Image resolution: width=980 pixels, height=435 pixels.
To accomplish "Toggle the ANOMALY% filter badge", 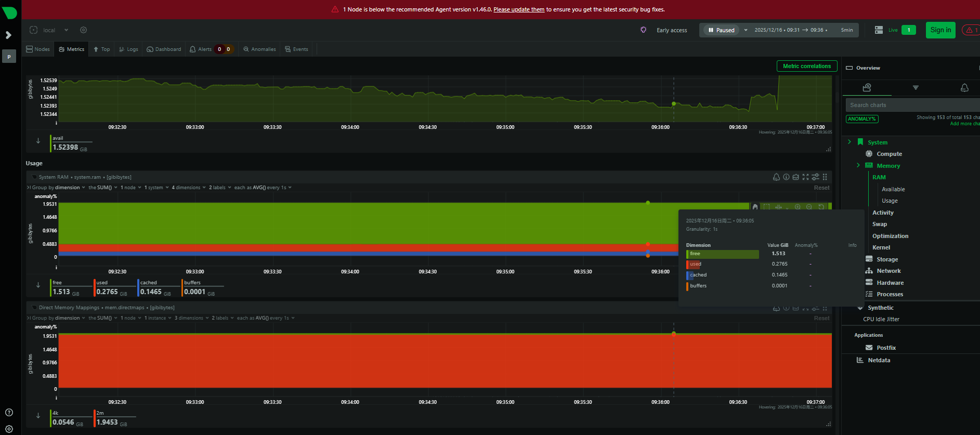I will point(862,119).
